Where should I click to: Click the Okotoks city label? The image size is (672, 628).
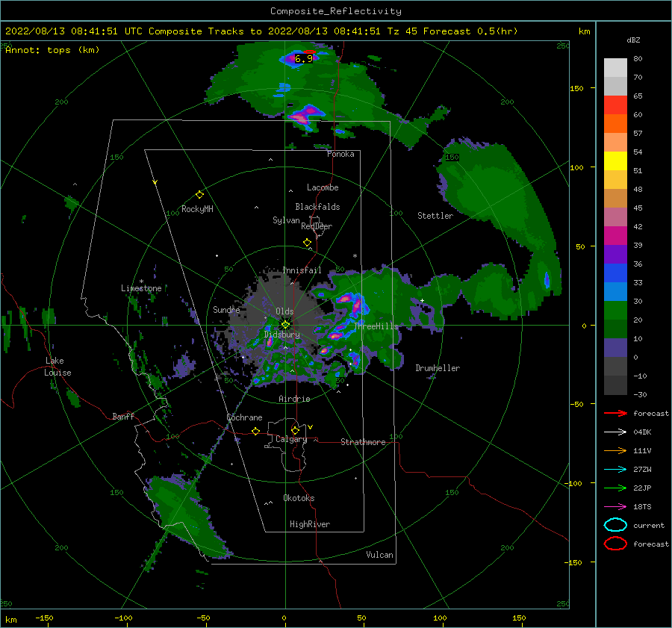pyautogui.click(x=299, y=498)
